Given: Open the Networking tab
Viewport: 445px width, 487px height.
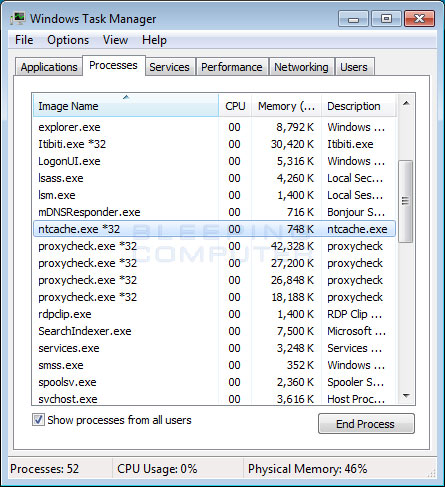Looking at the screenshot, I should click(x=301, y=67).
